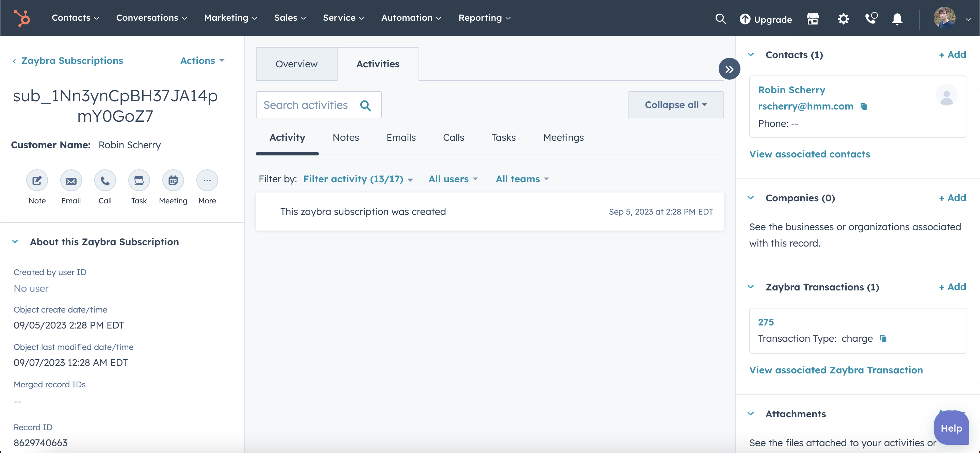Click View associated contacts
The width and height of the screenshot is (980, 453).
(x=810, y=154)
